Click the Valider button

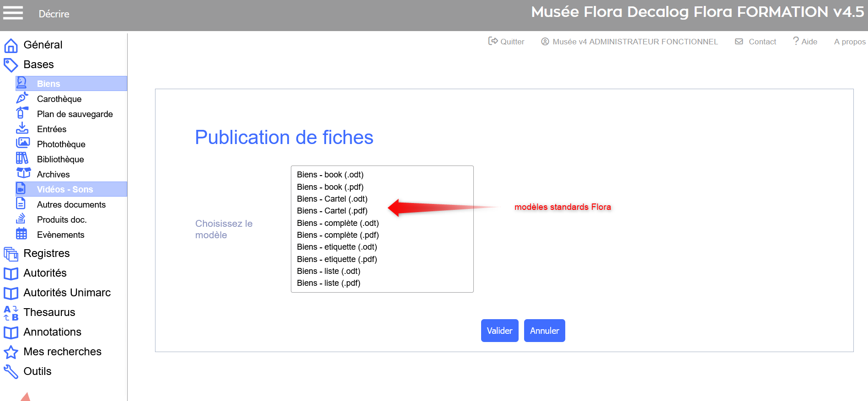pos(500,331)
